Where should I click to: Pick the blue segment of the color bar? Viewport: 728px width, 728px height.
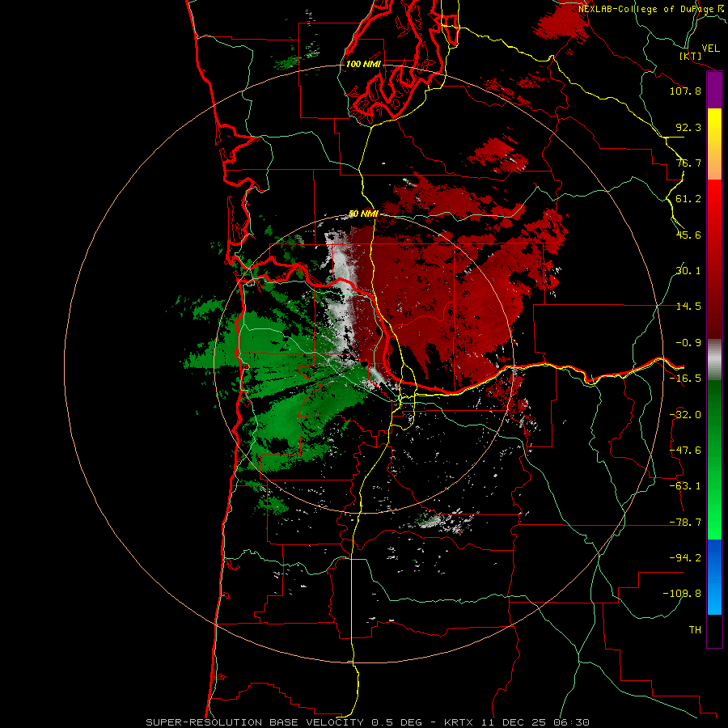(714, 577)
